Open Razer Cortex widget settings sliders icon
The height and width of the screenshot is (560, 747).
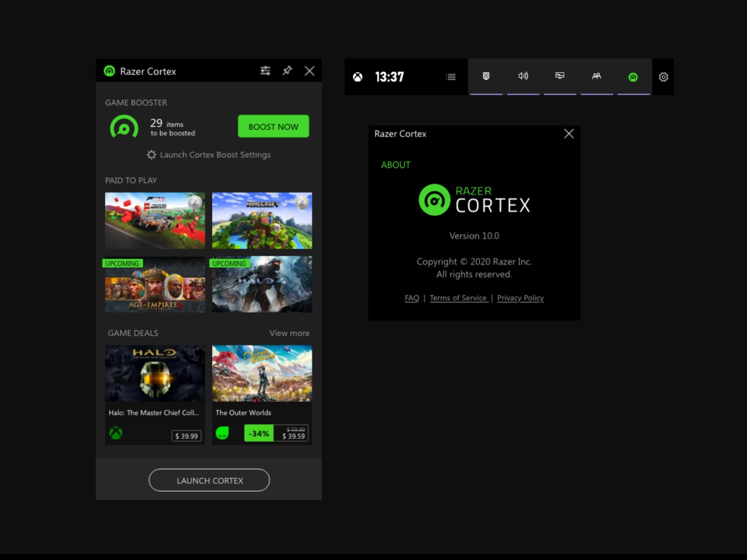(265, 71)
